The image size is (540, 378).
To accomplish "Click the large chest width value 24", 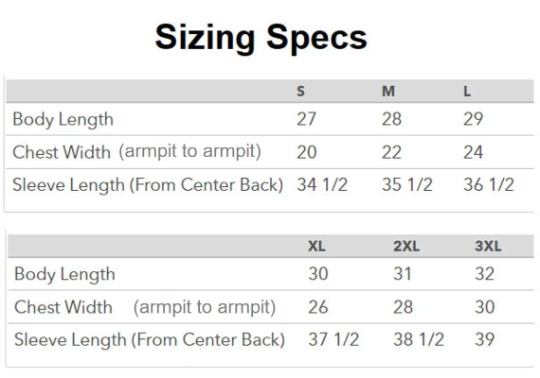I will (473, 152).
